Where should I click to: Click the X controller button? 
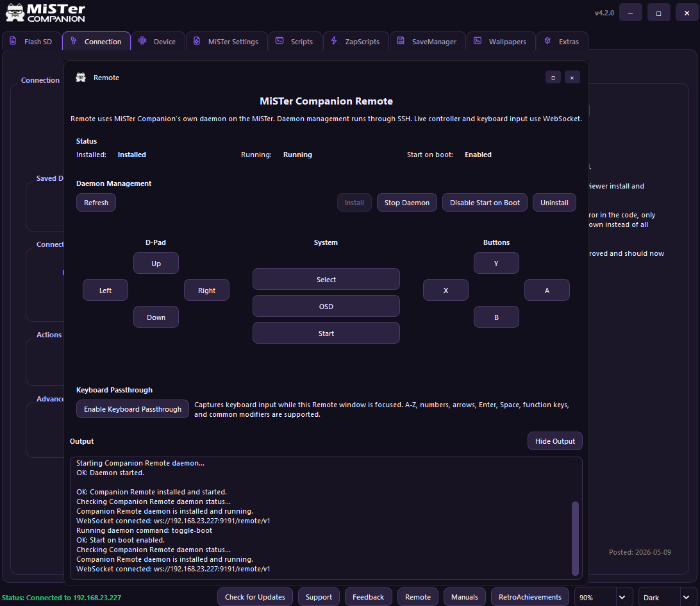tap(446, 290)
